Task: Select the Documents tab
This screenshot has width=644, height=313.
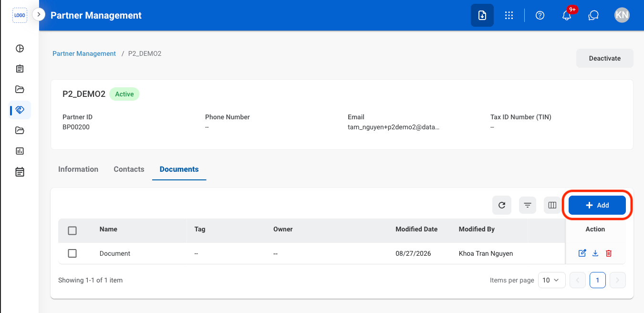Action: click(179, 169)
